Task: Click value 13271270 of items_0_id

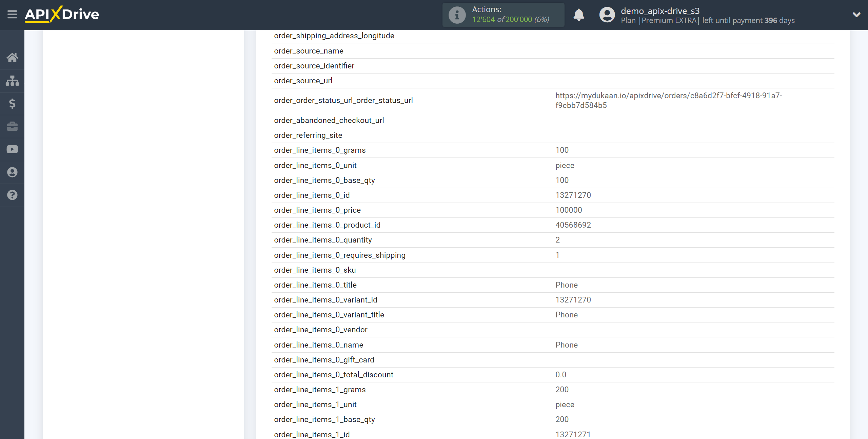Action: pyautogui.click(x=573, y=195)
